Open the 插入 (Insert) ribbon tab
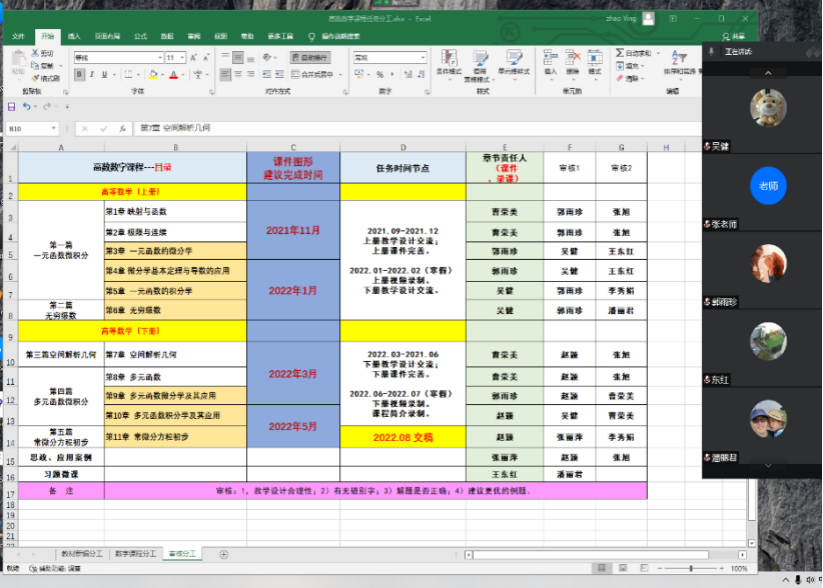 (74, 36)
